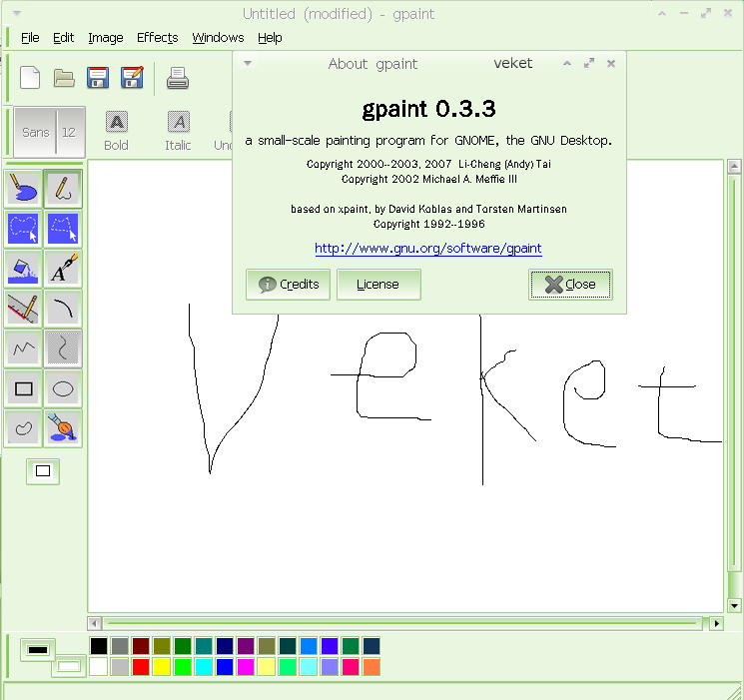The width and height of the screenshot is (744, 700).
Task: Open an existing file with the folder icon
Action: 64,78
